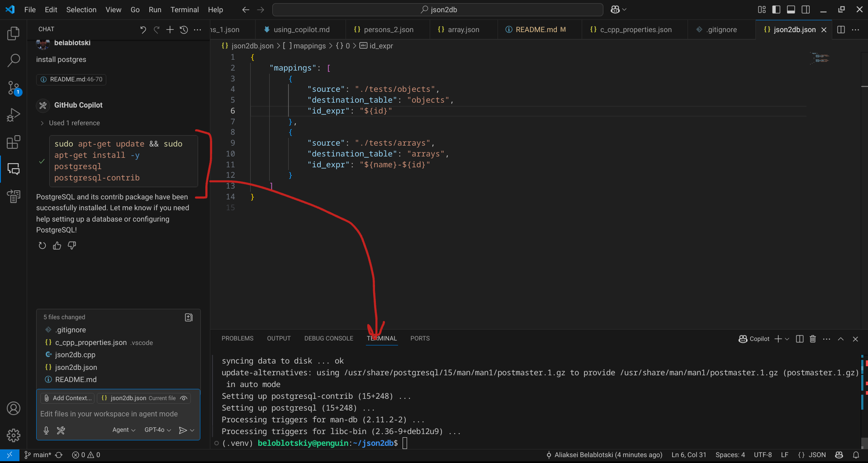Mark Copilot response as unhelpful
The width and height of the screenshot is (868, 463).
coord(72,246)
